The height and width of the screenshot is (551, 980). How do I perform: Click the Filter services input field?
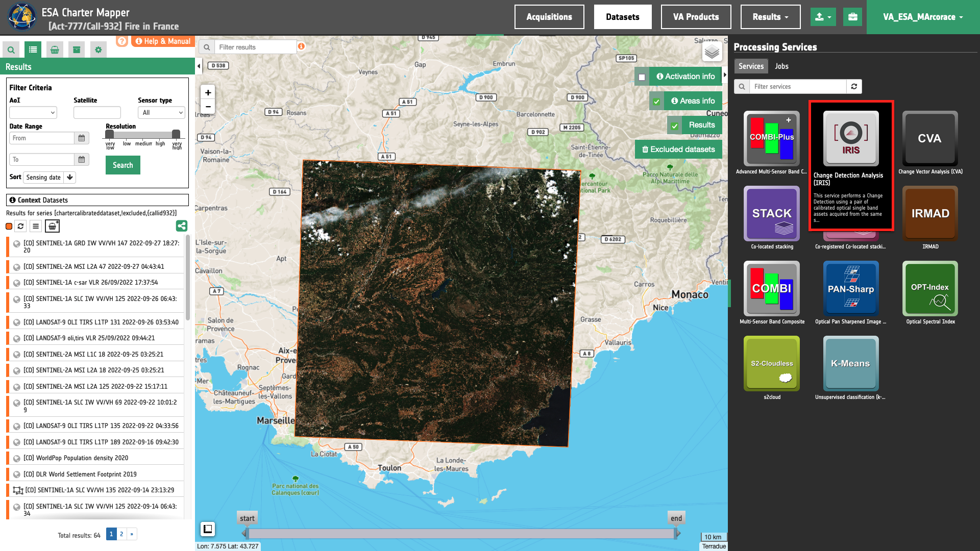(798, 87)
